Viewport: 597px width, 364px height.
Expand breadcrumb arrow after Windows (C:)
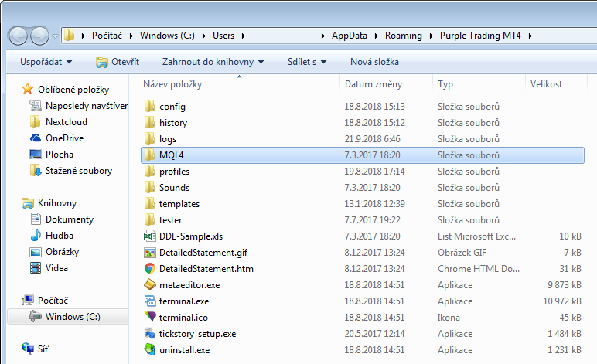203,36
